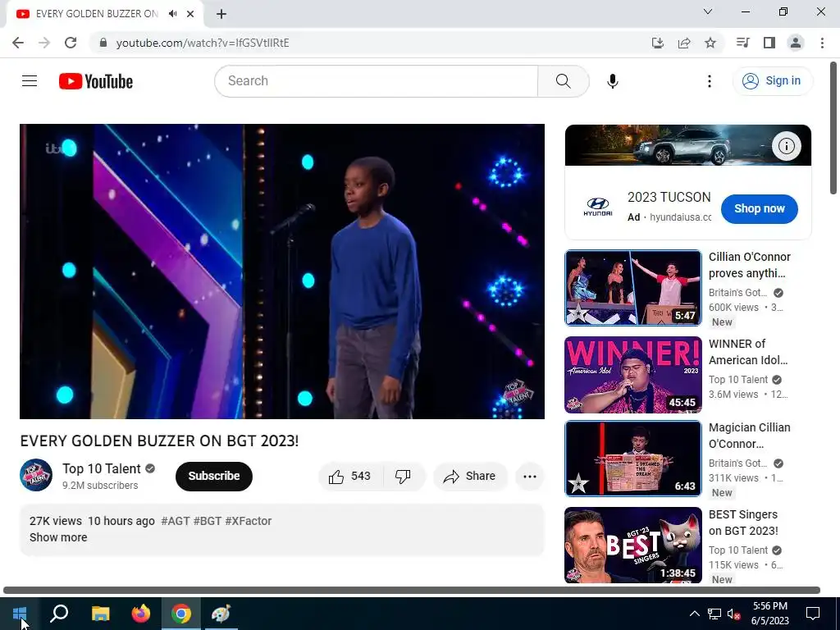Screen dimensions: 840x630
Task: Open Windows taskbar search
Action: click(x=59, y=614)
